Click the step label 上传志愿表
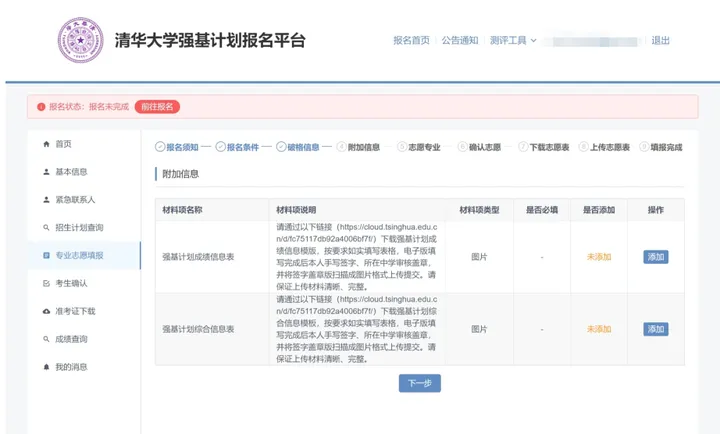 coord(610,147)
